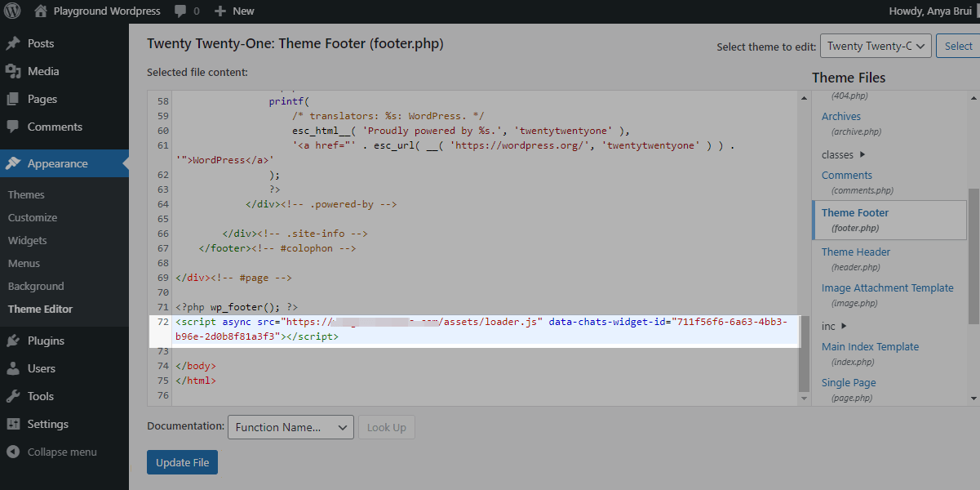This screenshot has height=490, width=980.
Task: Open the theme selection dropdown
Action: point(875,47)
